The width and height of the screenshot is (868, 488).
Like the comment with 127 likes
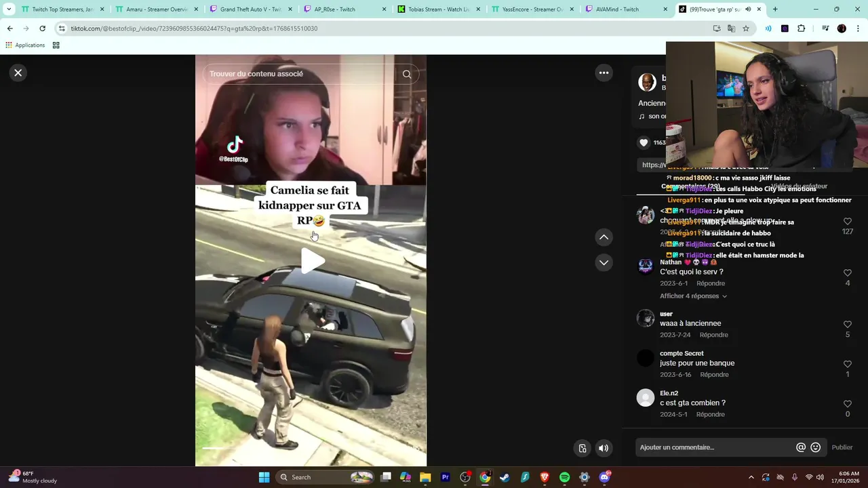point(847,222)
